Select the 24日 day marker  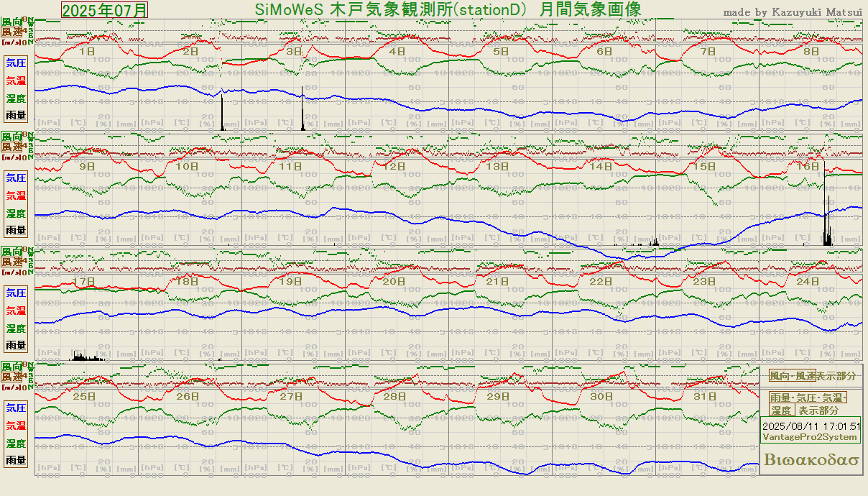tap(808, 282)
